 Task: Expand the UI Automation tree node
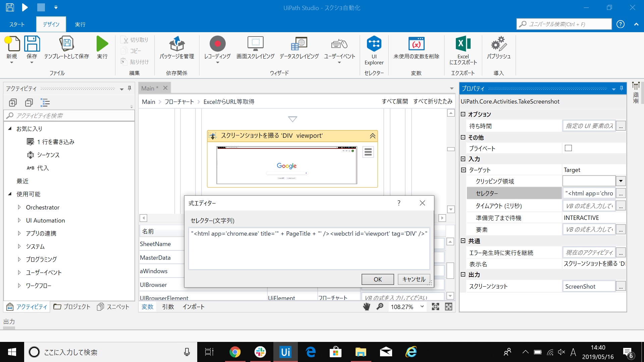click(x=19, y=220)
